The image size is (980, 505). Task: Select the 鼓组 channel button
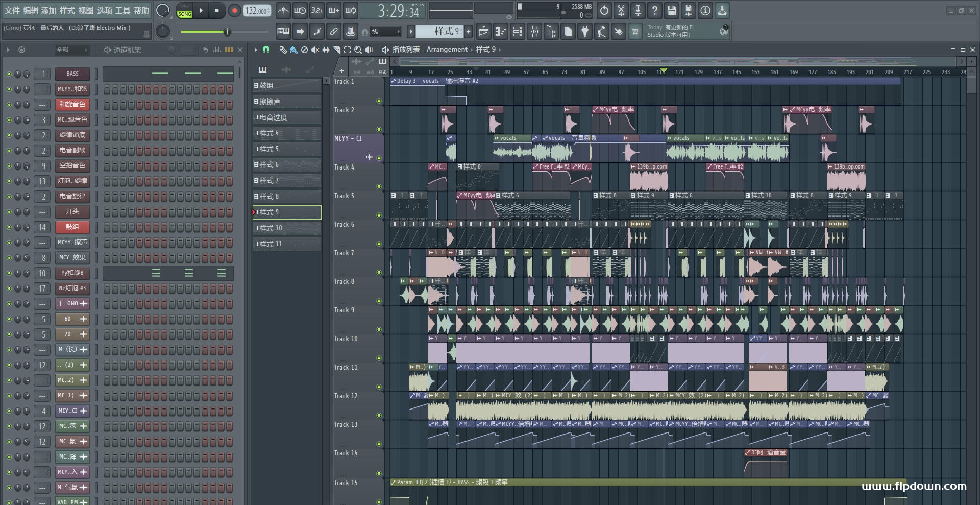click(72, 227)
